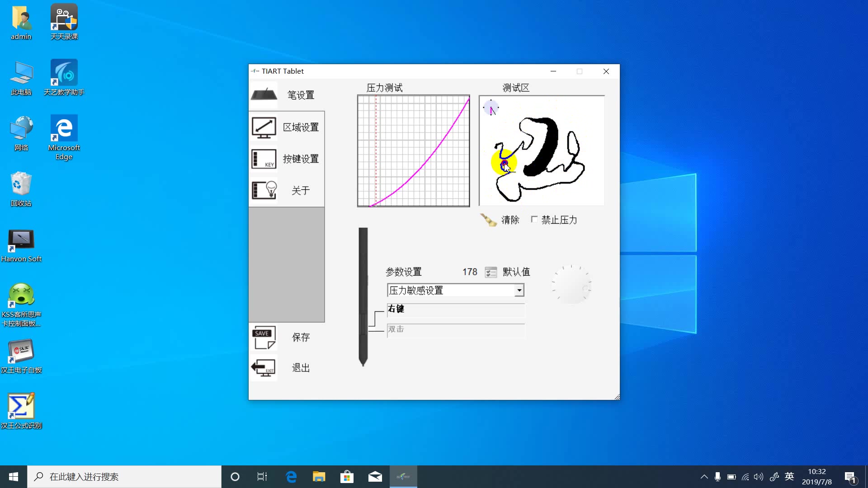Click the 默认值 defaults icon
This screenshot has height=488, width=868.
point(491,272)
